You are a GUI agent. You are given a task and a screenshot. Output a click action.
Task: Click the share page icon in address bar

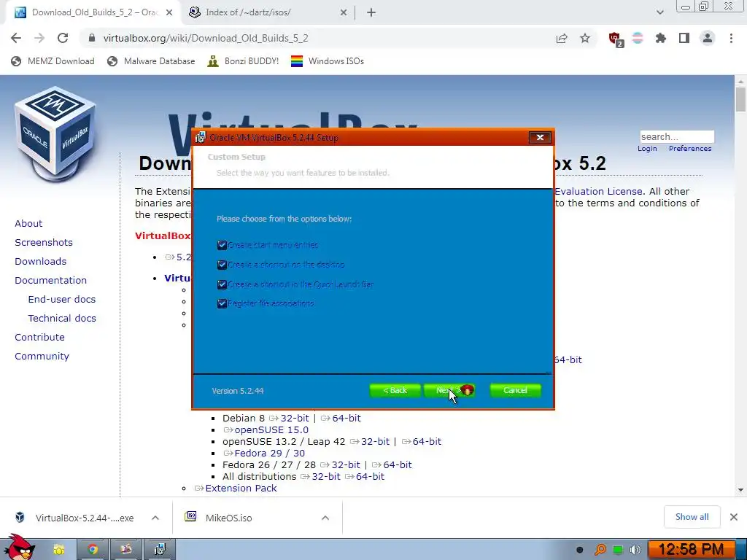(562, 38)
